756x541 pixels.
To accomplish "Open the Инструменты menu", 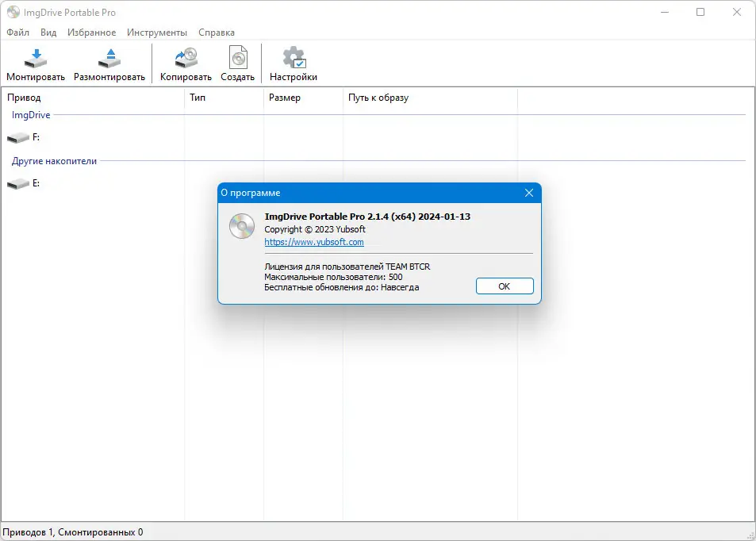I will click(x=157, y=33).
